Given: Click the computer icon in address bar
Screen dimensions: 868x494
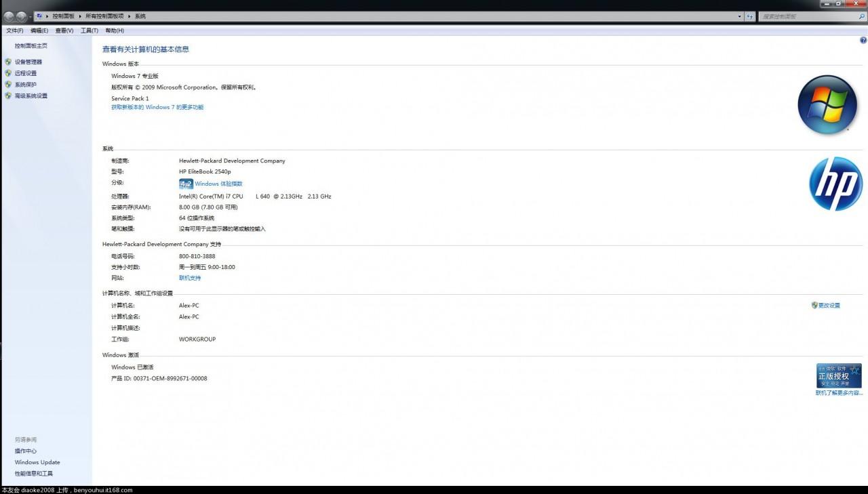Looking at the screenshot, I should tap(39, 16).
